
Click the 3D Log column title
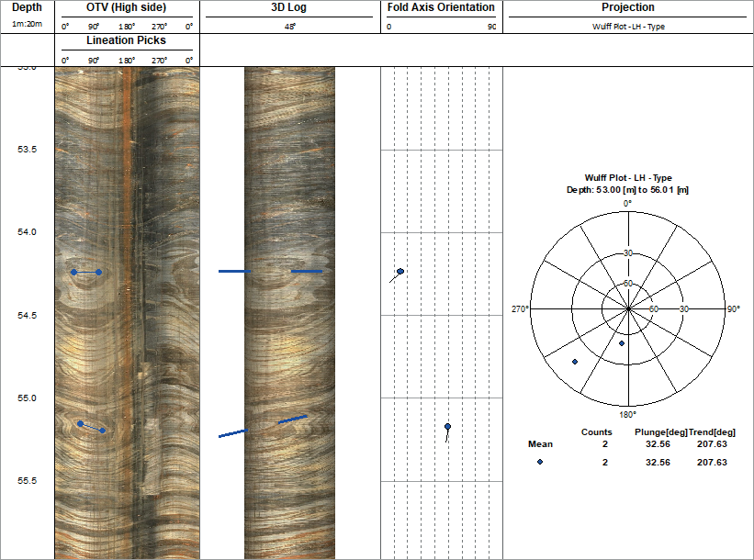(x=290, y=7)
